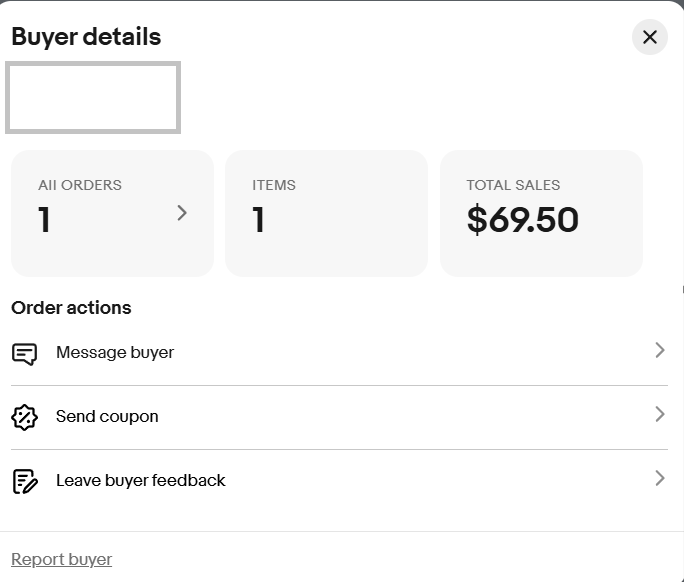
Task: Click the Buyer details heading
Action: 86,37
